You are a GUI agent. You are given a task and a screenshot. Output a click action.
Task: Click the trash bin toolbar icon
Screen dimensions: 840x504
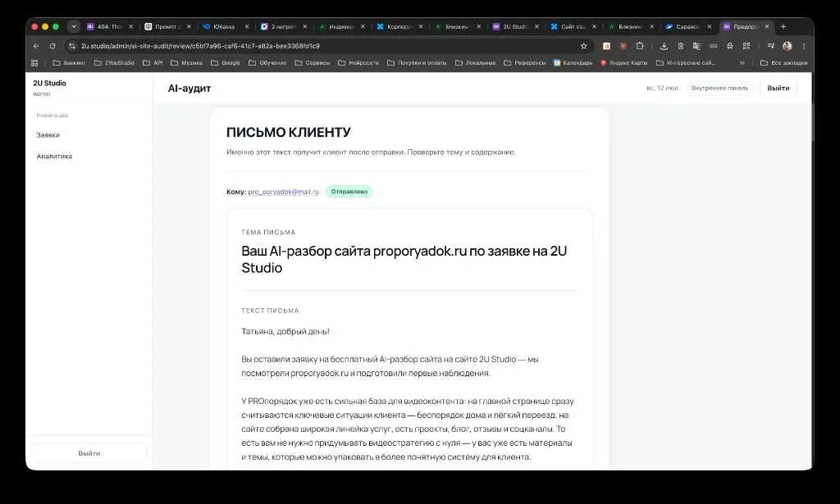[x=680, y=46]
